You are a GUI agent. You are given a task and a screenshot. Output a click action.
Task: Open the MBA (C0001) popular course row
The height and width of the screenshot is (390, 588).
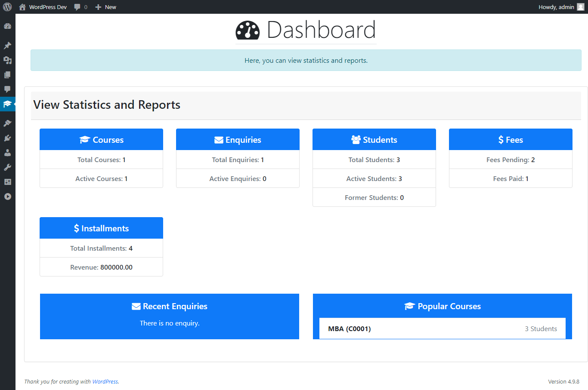tap(443, 329)
